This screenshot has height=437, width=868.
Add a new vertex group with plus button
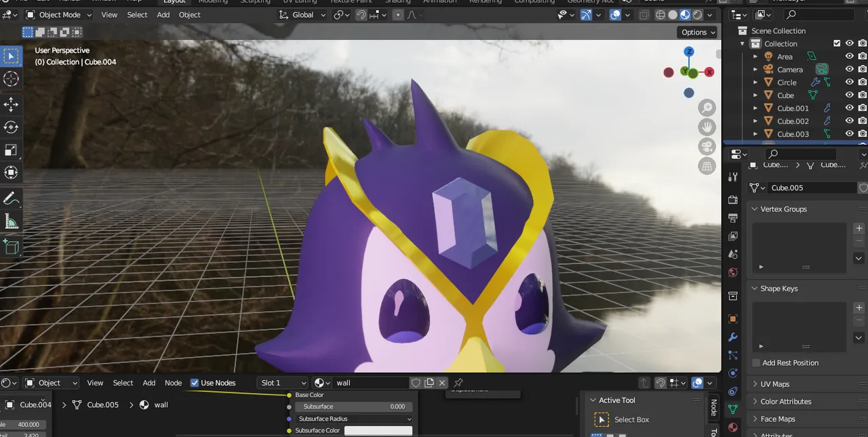[x=859, y=228]
